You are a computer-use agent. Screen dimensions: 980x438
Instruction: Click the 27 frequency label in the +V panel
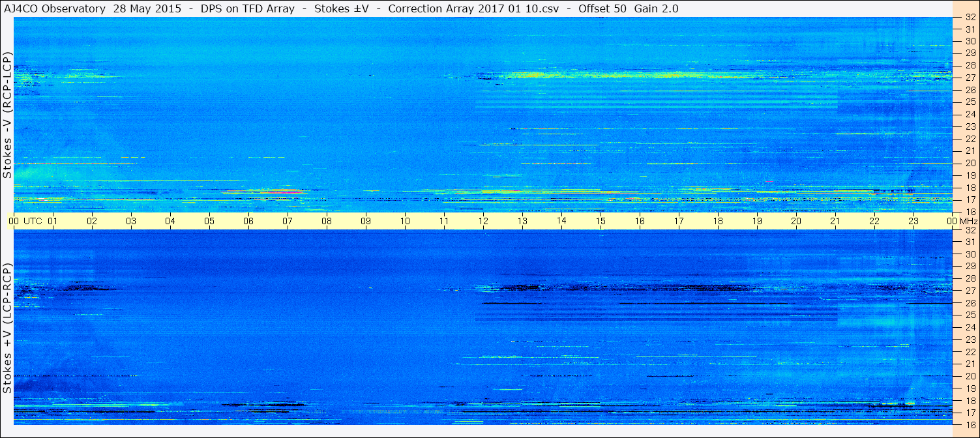click(x=970, y=291)
